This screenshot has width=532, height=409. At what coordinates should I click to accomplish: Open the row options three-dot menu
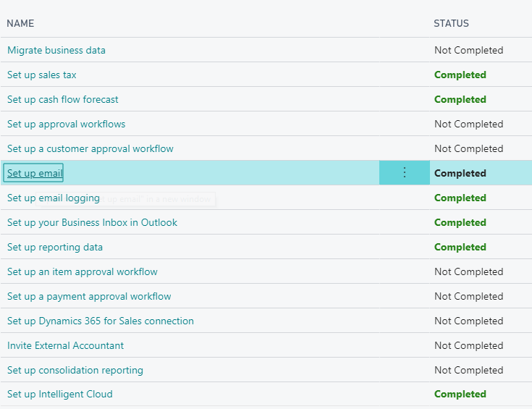tap(404, 173)
